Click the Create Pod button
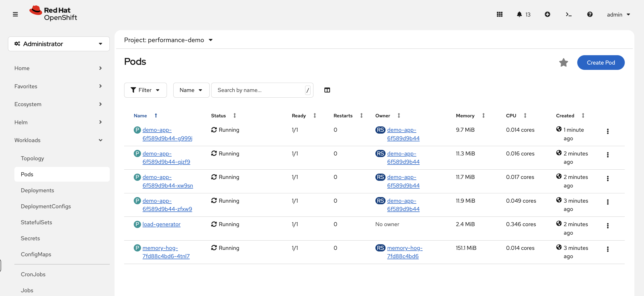644x296 pixels. 600,62
